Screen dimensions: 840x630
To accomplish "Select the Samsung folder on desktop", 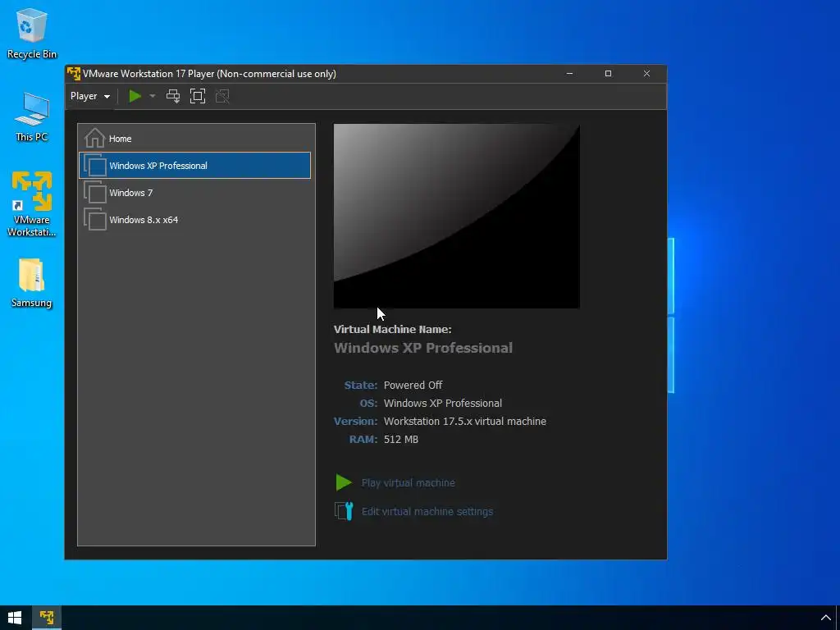I will point(32,283).
